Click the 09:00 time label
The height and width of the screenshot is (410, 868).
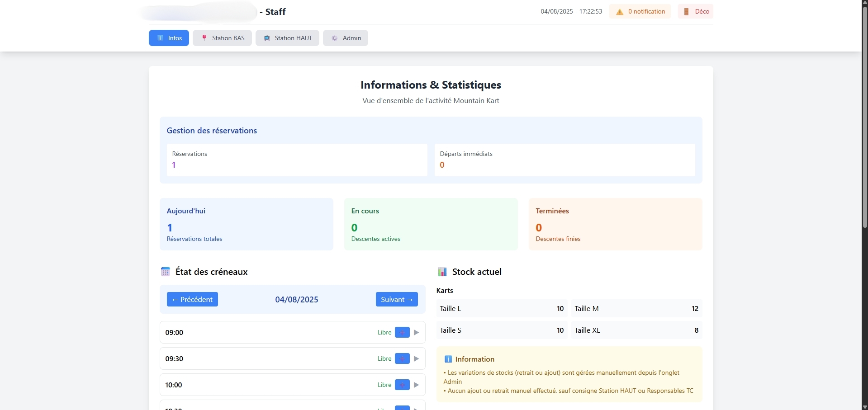click(174, 332)
